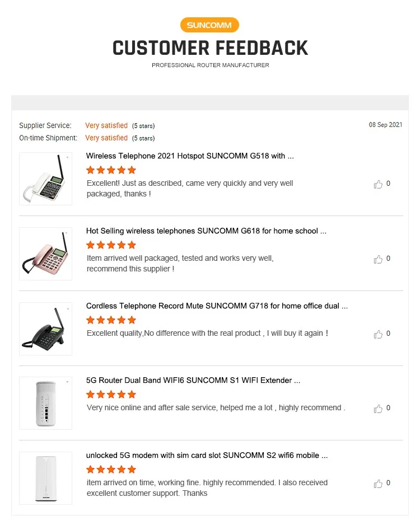Open white G518 telephone product thumbnail
The width and height of the screenshot is (420, 530).
pos(46,179)
